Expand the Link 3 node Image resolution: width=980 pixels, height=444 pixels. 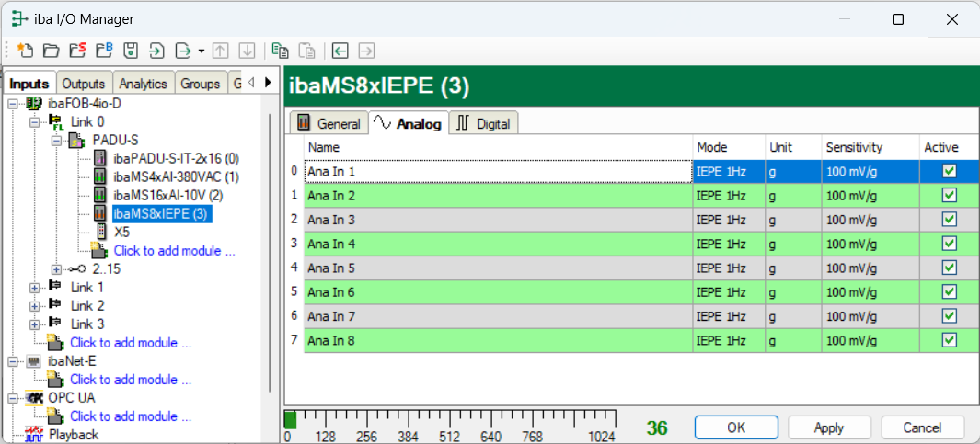click(34, 324)
